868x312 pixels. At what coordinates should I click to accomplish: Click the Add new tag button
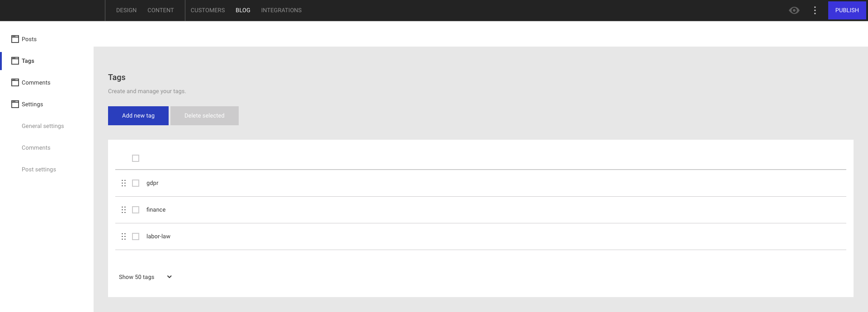coord(138,115)
